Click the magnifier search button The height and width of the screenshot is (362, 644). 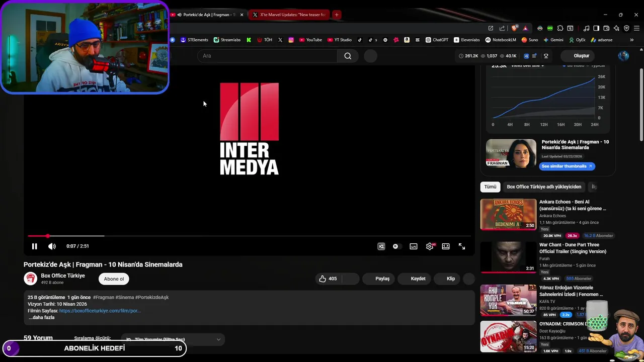(348, 56)
